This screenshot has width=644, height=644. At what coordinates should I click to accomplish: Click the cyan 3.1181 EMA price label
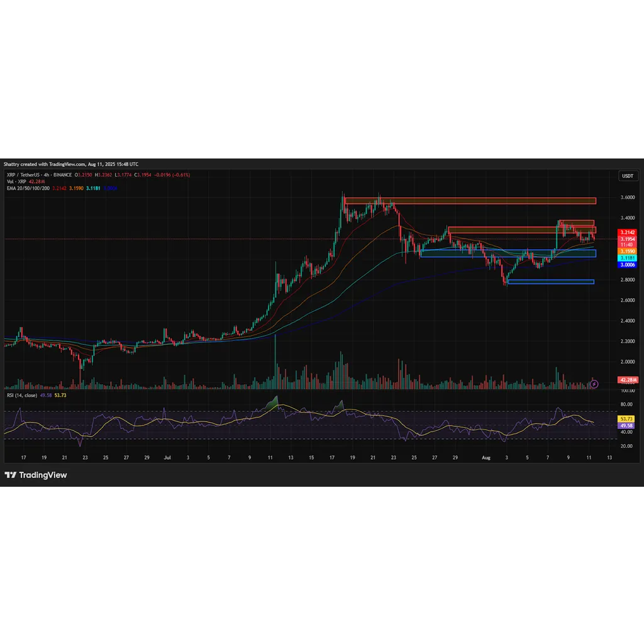(x=627, y=258)
